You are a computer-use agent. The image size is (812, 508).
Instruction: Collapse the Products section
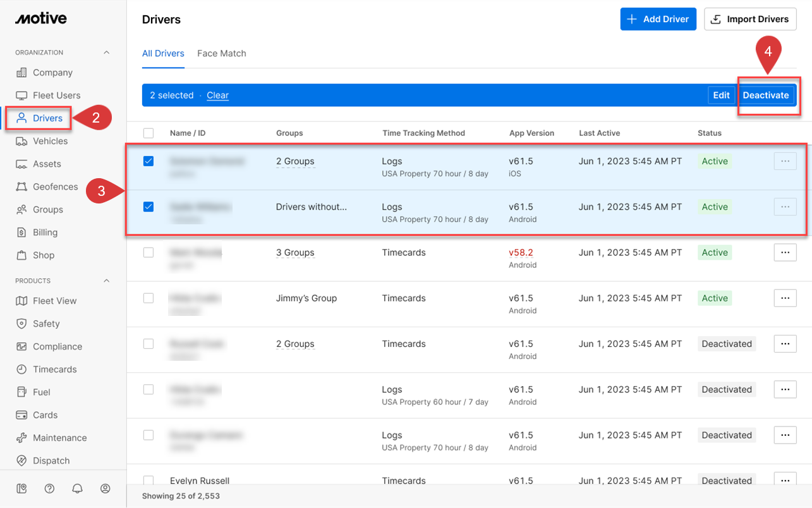click(x=106, y=281)
